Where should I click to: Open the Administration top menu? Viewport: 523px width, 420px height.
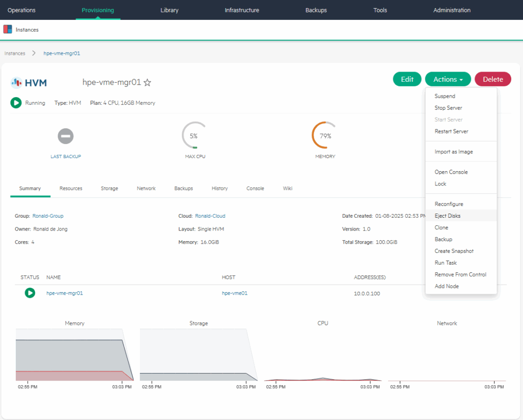point(451,10)
